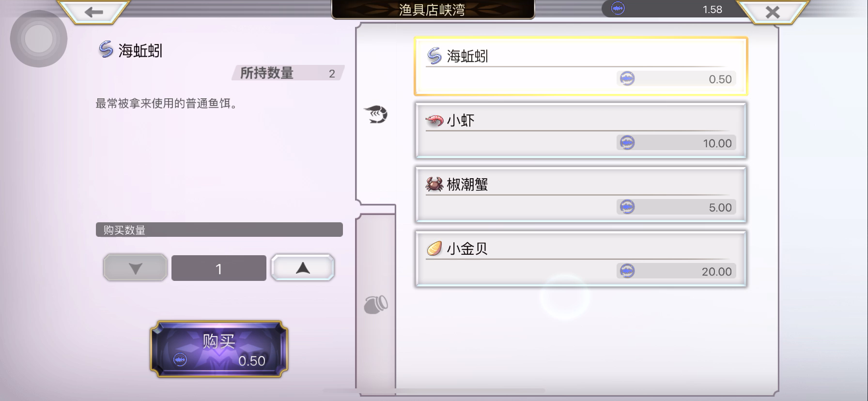
Task: Switch to the jar category tab
Action: (x=376, y=305)
